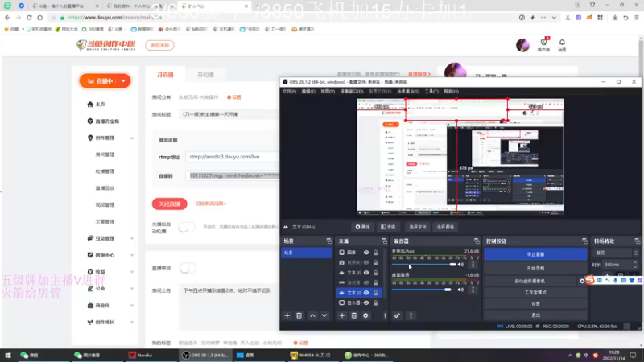Image resolution: width=644 pixels, height=362 pixels.
Task: Reload the browser page
Action: coord(29,18)
